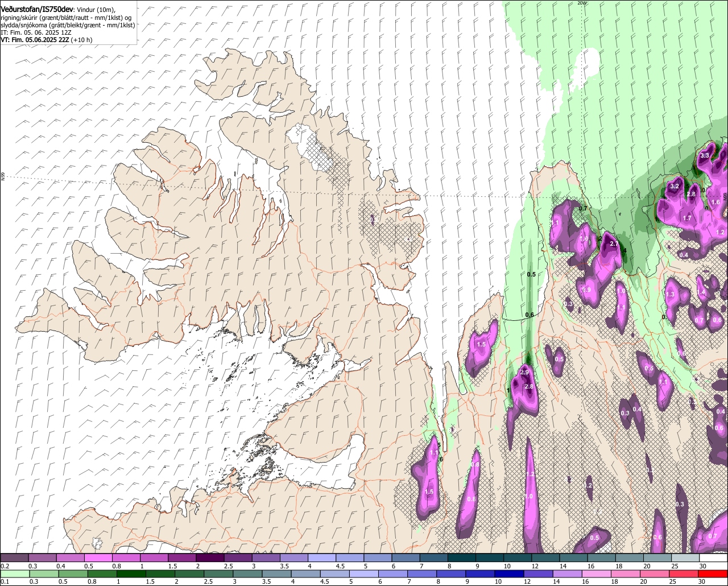The image size is (728, 586).
Task: Click the 1.7 precipitation value on the map
Action: (687, 218)
